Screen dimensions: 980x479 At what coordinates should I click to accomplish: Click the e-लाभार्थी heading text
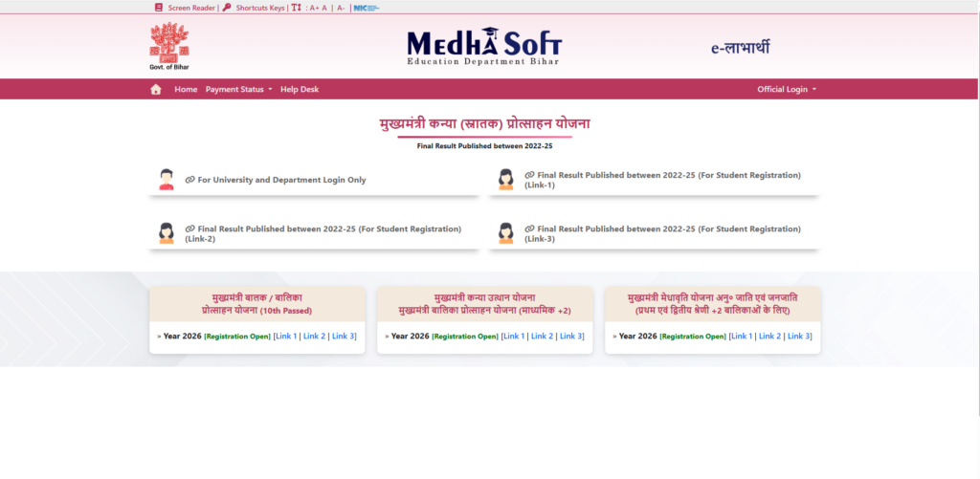[x=740, y=48]
